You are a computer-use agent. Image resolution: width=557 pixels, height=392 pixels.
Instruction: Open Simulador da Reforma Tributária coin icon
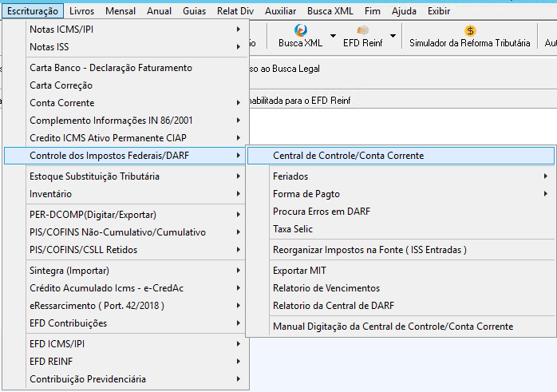[x=469, y=31]
